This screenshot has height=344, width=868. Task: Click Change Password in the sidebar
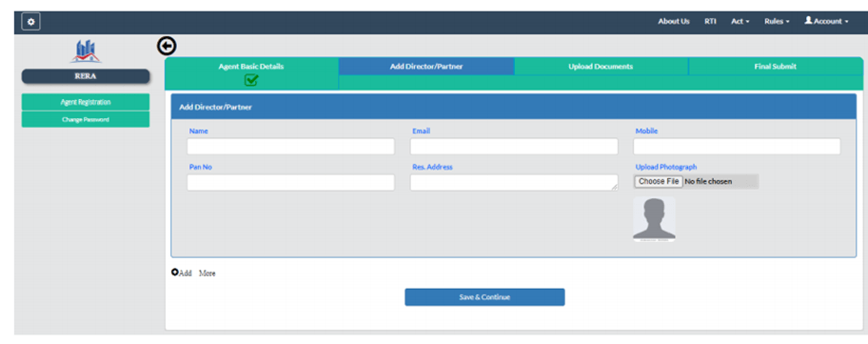86,120
